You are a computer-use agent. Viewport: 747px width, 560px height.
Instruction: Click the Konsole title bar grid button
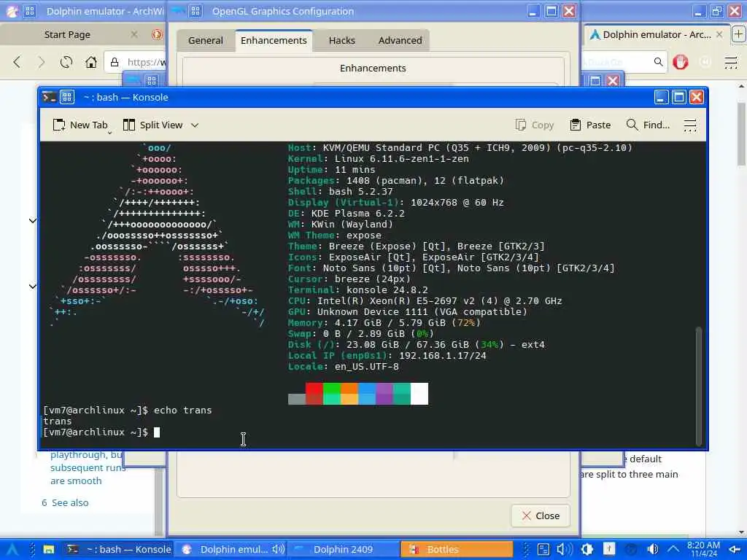click(x=66, y=97)
